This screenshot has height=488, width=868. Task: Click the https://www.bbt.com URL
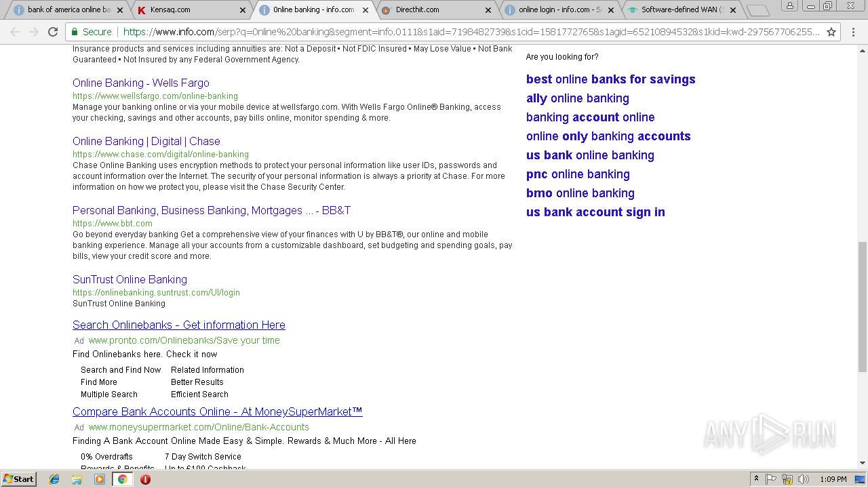click(x=113, y=223)
